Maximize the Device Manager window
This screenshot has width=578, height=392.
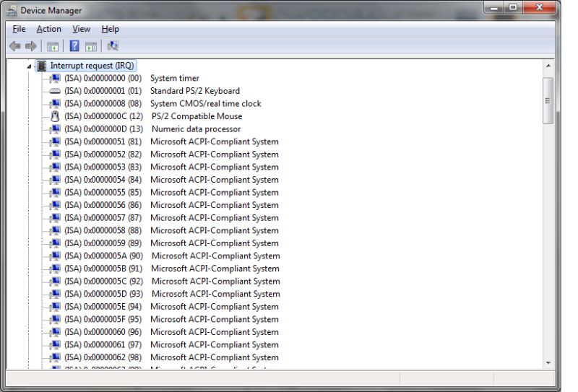tap(513, 8)
